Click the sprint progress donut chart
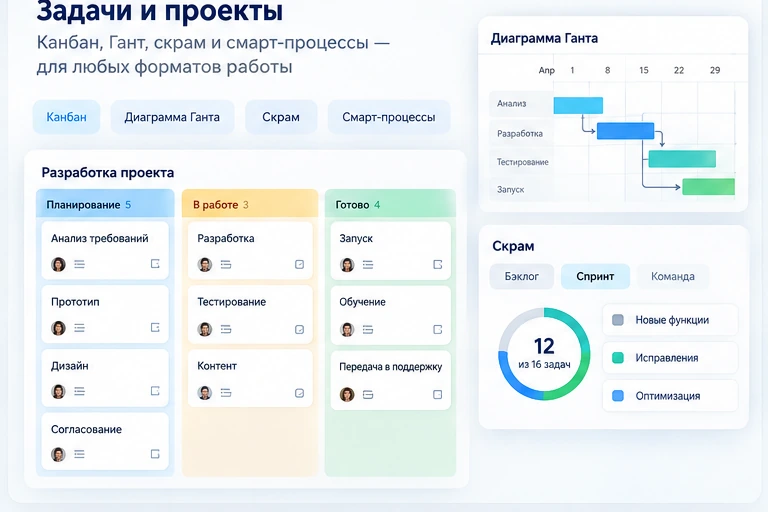The image size is (768, 512). tap(544, 353)
